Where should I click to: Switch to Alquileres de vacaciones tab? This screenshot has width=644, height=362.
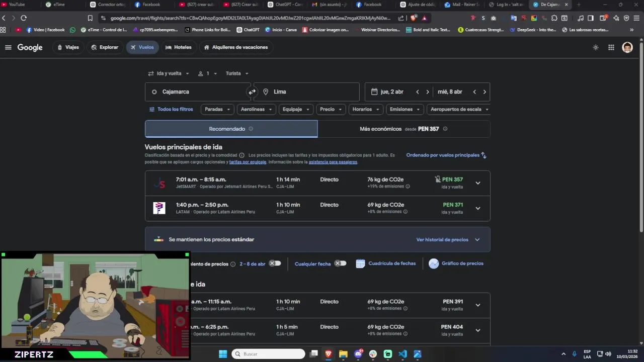(235, 47)
